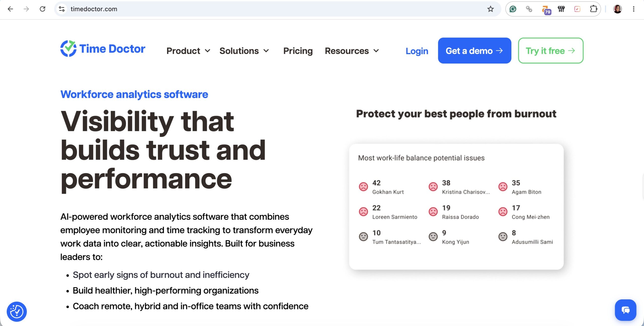This screenshot has width=644, height=326.
Task: Open the Grammarly extension icon
Action: (513, 9)
